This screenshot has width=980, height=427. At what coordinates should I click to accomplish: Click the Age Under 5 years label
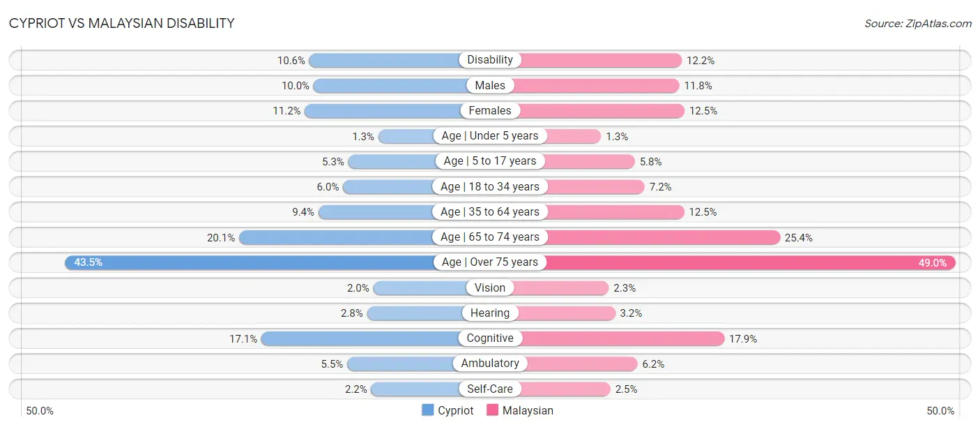[x=490, y=135]
